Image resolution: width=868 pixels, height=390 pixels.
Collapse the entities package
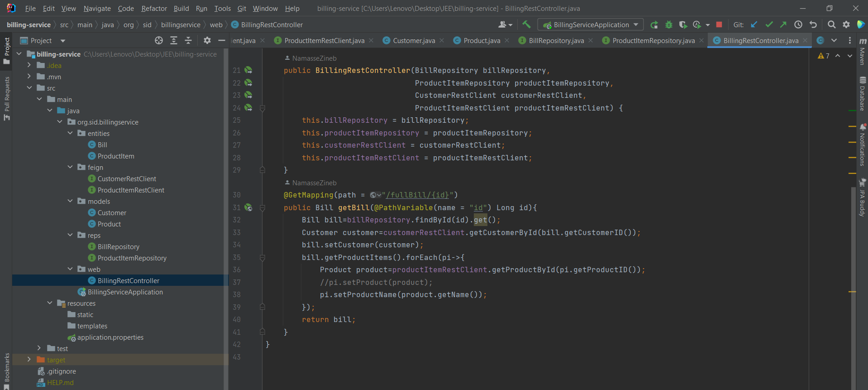pyautogui.click(x=70, y=133)
